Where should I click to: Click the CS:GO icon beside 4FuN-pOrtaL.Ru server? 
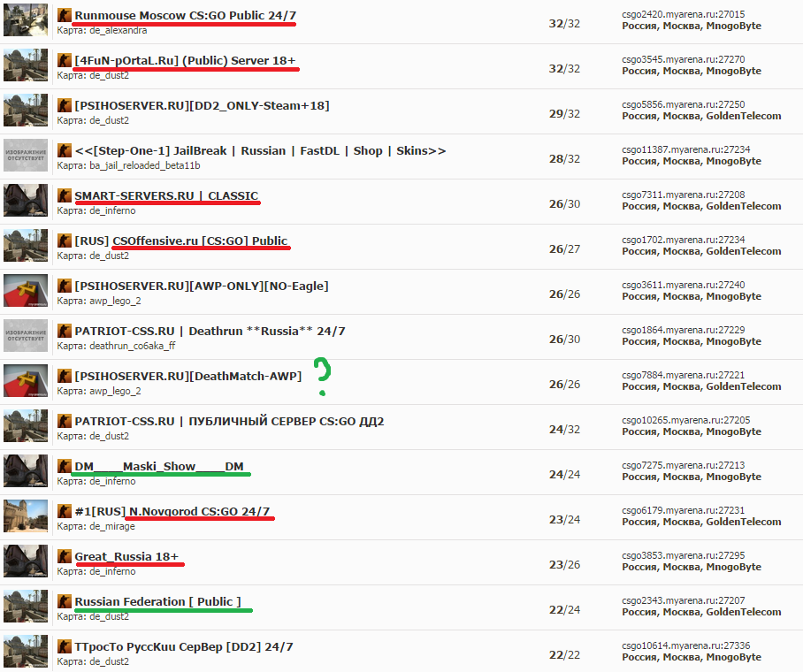(x=65, y=60)
